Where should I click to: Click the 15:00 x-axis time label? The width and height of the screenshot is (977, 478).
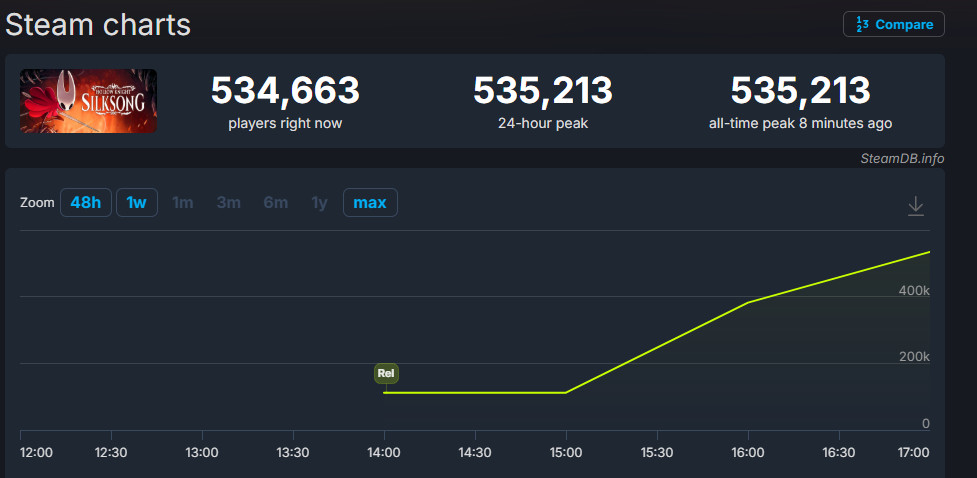click(x=566, y=453)
